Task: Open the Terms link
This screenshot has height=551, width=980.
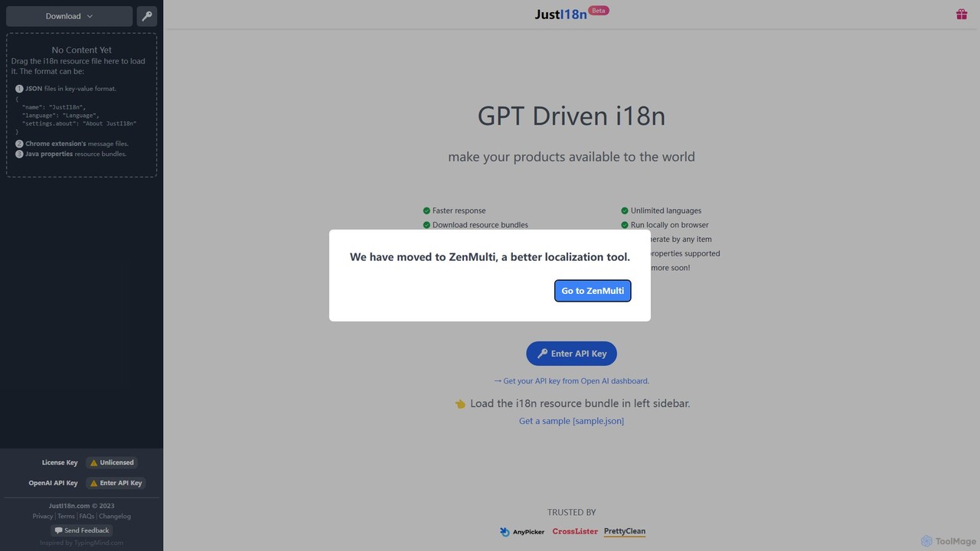Action: [66, 517]
